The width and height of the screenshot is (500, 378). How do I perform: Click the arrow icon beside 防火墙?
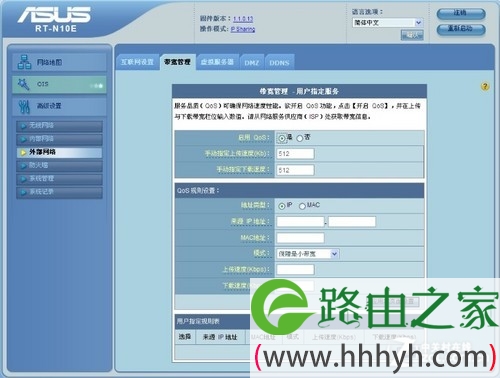click(x=23, y=166)
